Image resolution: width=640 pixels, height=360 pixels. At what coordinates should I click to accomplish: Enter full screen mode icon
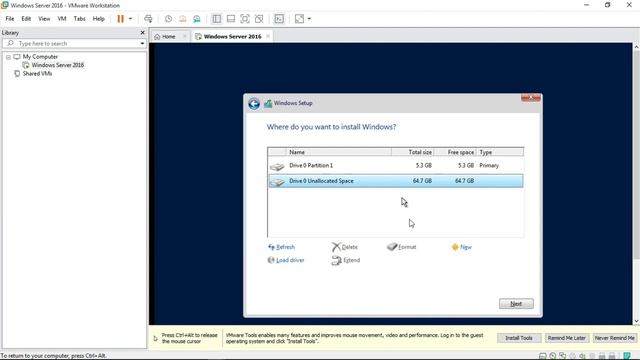pyautogui.click(x=245, y=19)
